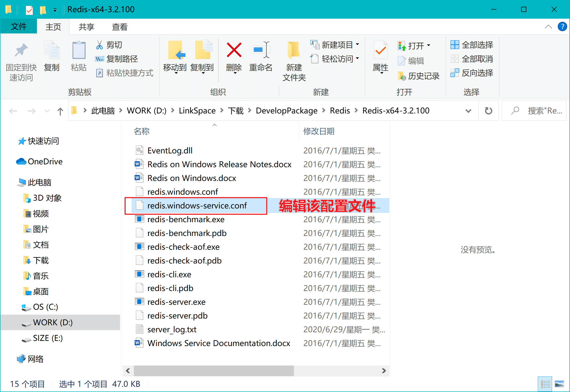Viewport: 570px width, 392px height.
Task: Click Invert selection option
Action: [x=472, y=73]
